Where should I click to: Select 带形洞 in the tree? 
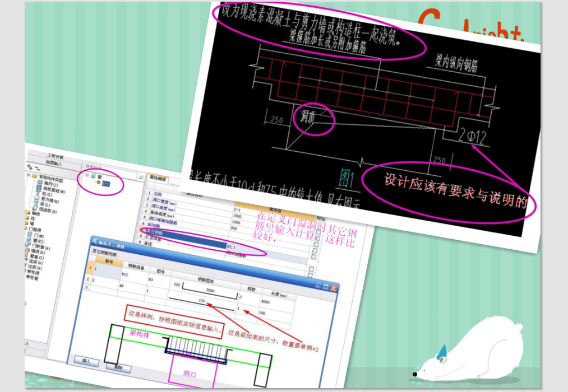[x=33, y=272]
